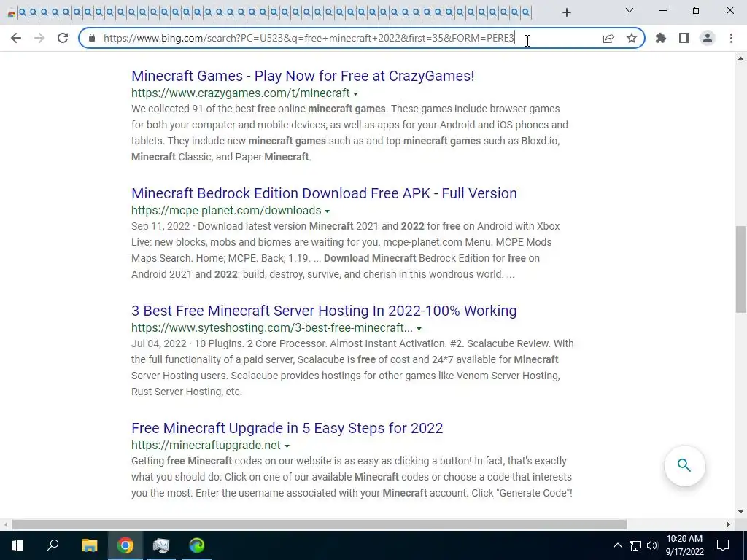747x560 pixels.
Task: Open File Explorer from the taskbar
Action: pos(89,545)
